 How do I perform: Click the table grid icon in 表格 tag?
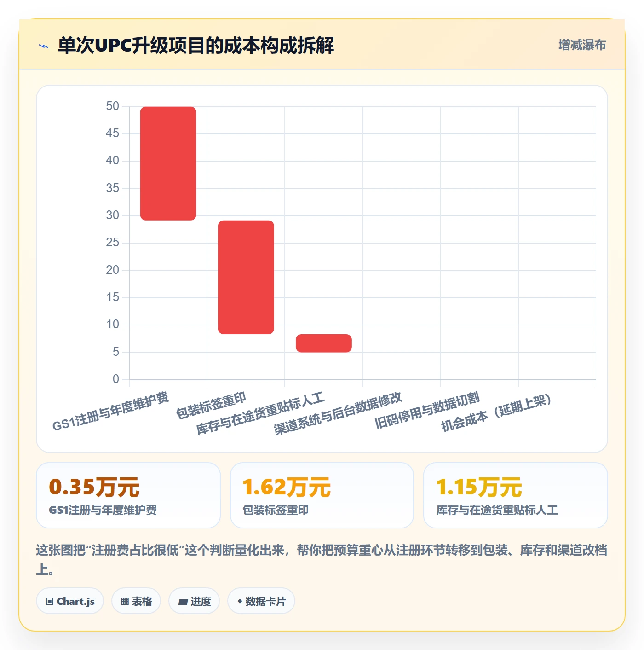[x=125, y=601]
